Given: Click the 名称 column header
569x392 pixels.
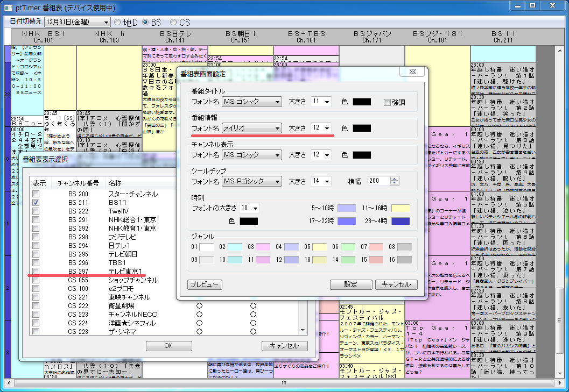Looking at the screenshot, I should [x=142, y=183].
